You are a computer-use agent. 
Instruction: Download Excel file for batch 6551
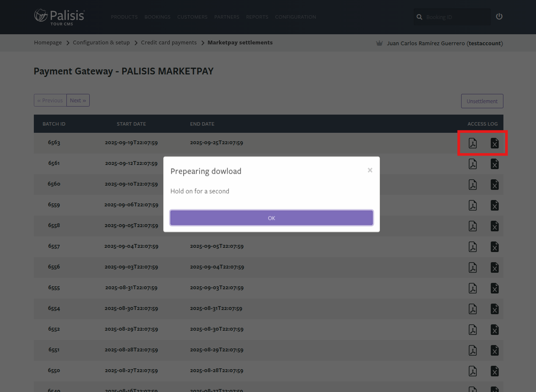(x=495, y=351)
